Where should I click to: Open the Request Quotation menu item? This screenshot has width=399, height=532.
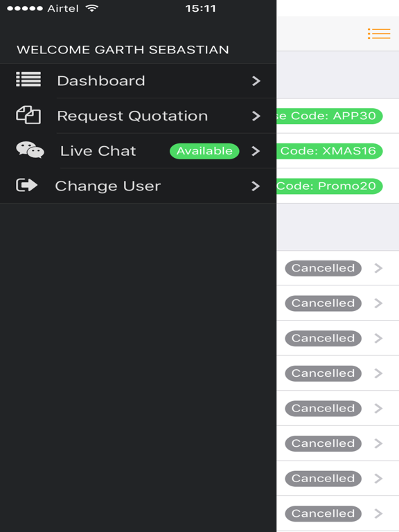click(138, 116)
